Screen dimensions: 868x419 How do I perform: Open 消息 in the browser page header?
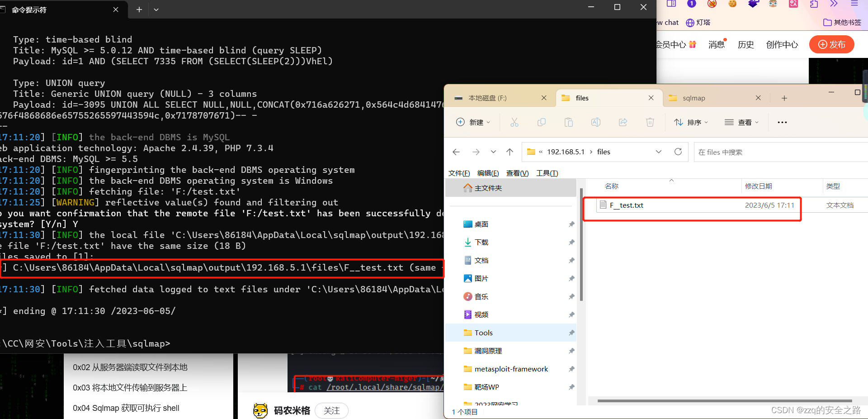717,44
